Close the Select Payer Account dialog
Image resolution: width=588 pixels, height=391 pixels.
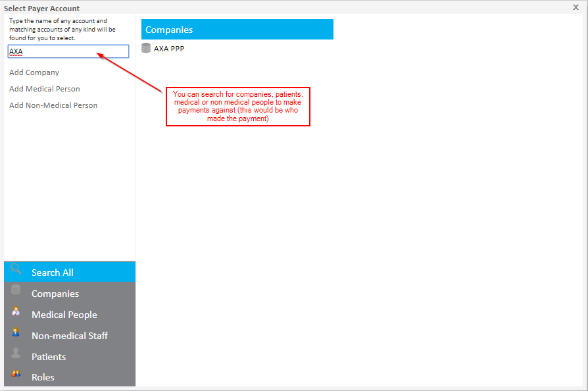pyautogui.click(x=576, y=7)
